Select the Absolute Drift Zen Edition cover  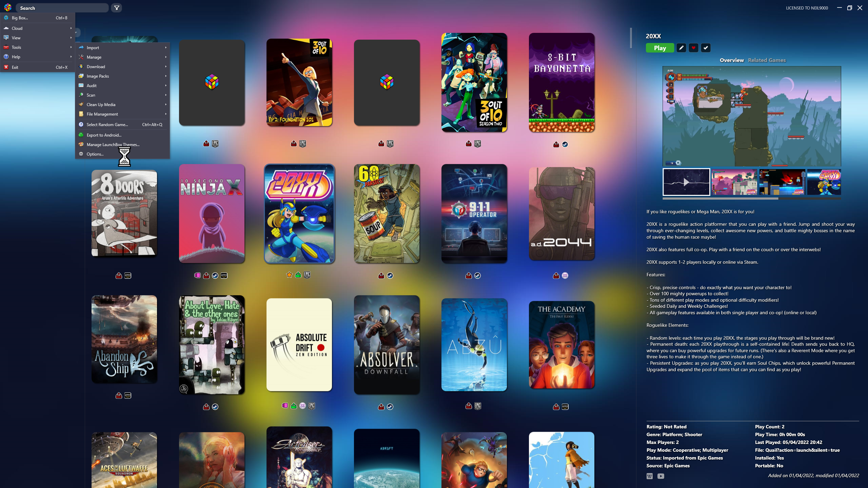tap(299, 345)
